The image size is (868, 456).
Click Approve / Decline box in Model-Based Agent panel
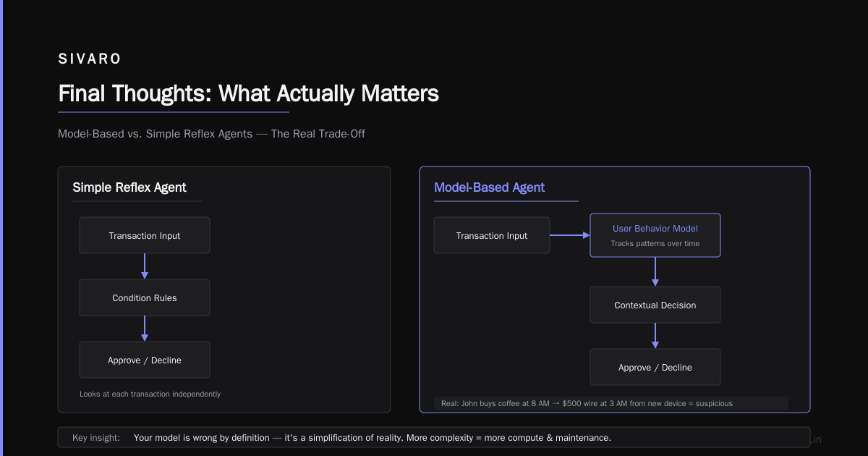tap(655, 367)
